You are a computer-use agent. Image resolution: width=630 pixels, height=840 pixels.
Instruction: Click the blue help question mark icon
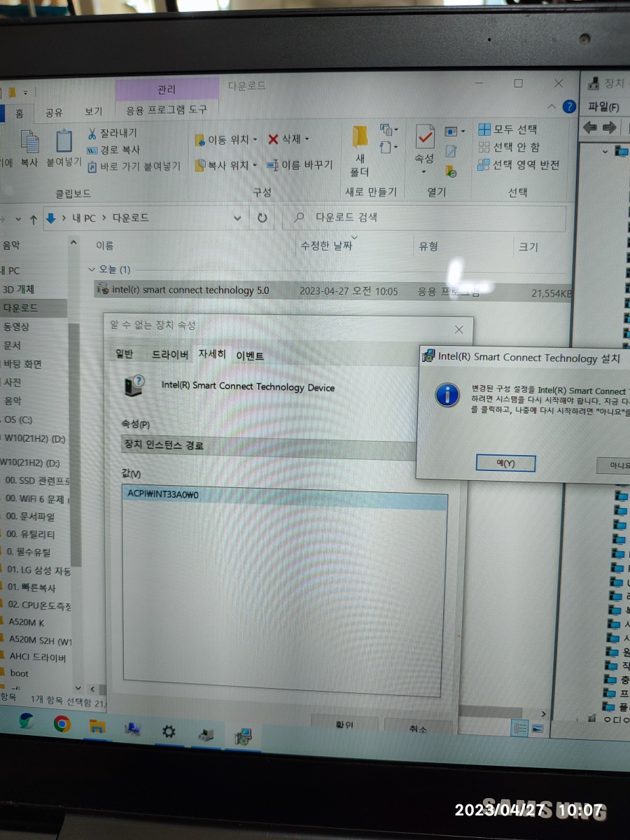[569, 106]
